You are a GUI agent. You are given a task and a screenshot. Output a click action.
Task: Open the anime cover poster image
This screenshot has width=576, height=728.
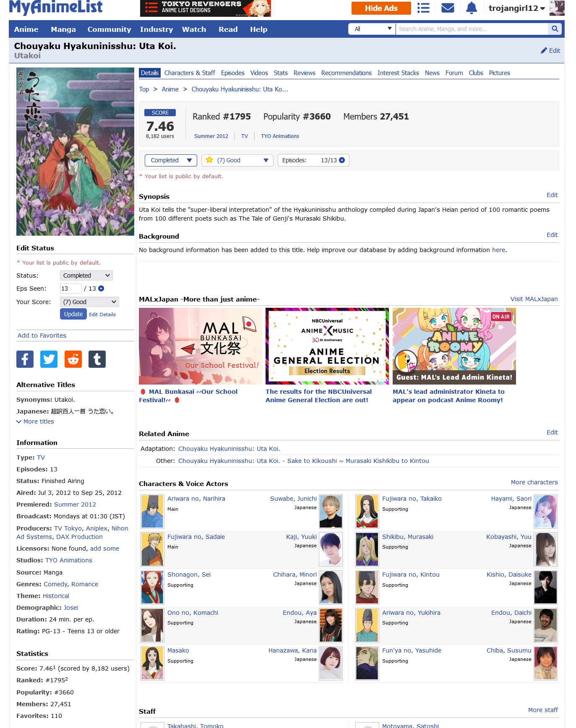click(75, 151)
